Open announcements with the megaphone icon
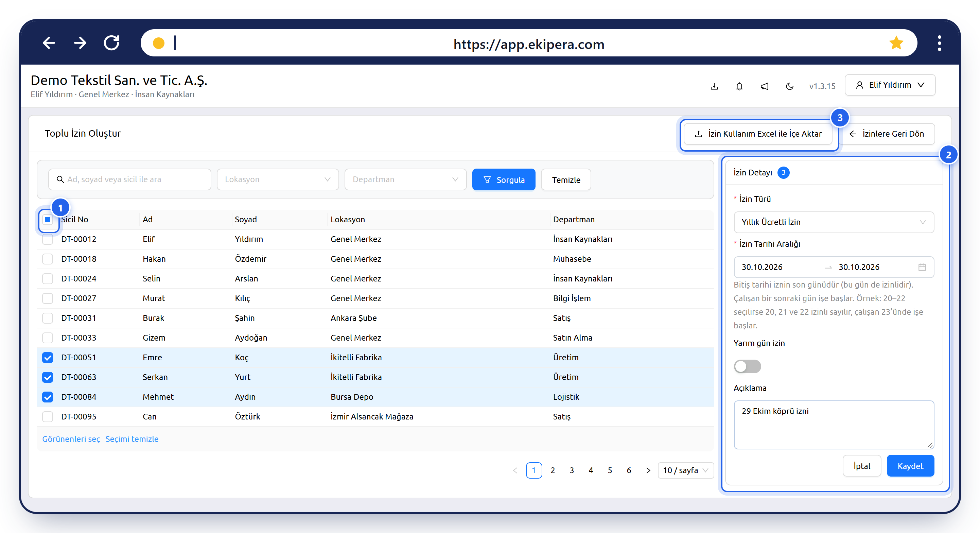This screenshot has height=533, width=980. tap(764, 86)
